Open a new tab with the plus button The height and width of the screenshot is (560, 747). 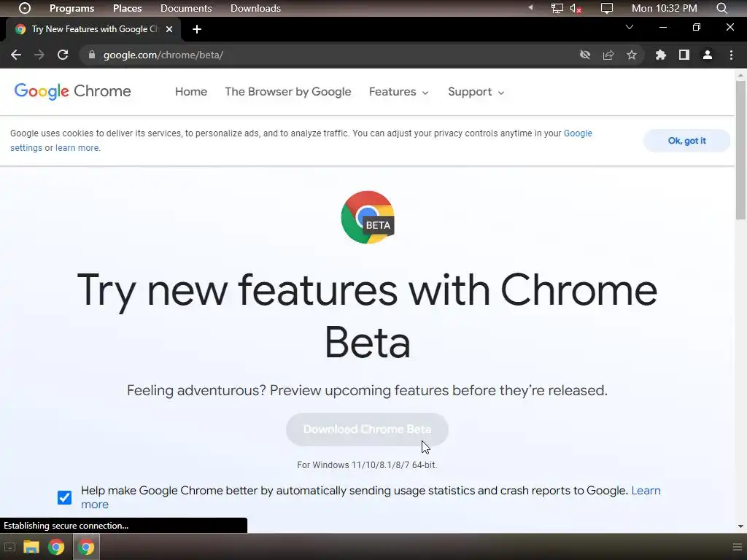tap(197, 29)
